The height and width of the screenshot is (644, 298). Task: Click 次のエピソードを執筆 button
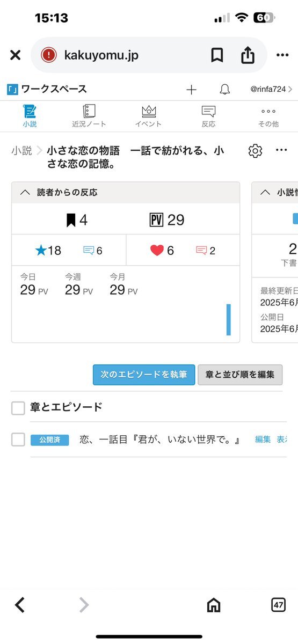(143, 375)
